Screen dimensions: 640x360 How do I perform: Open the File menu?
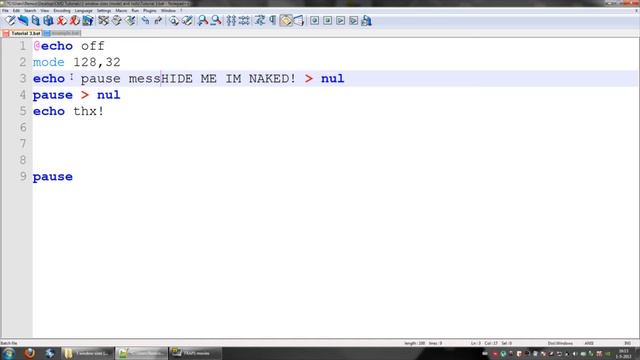coord(5,11)
